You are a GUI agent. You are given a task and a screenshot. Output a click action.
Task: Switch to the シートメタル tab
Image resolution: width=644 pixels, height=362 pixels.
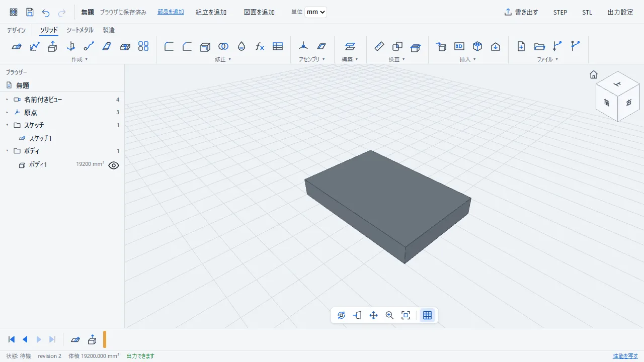[80, 30]
